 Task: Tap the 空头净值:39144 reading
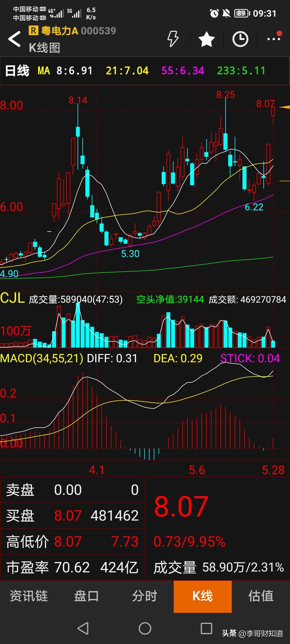[x=170, y=299]
